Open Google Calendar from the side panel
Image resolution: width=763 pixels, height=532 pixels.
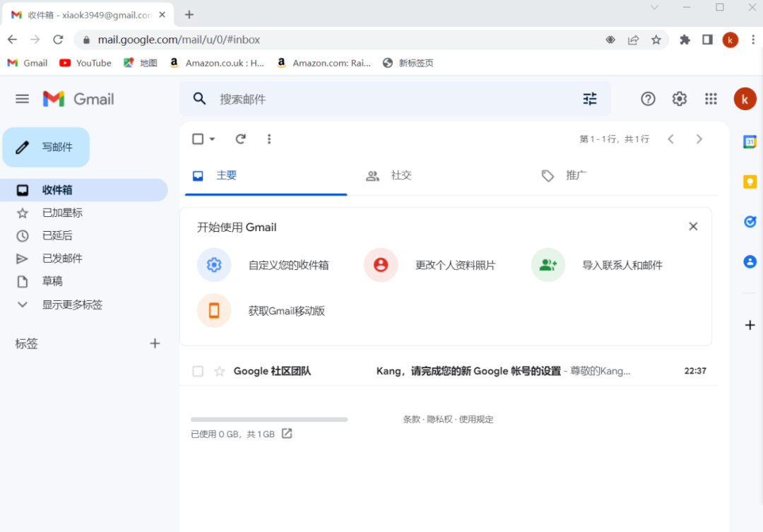click(x=750, y=141)
